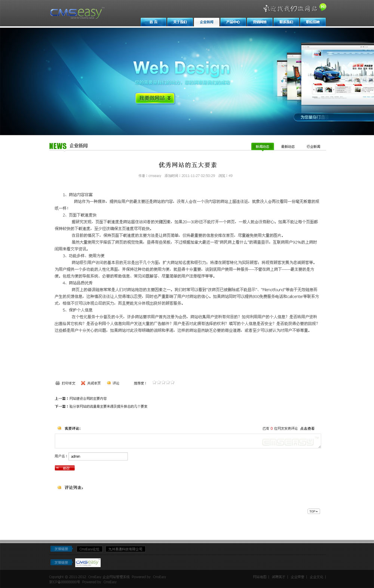Click the red 修改 button
This screenshot has width=374, height=588.
(x=65, y=468)
